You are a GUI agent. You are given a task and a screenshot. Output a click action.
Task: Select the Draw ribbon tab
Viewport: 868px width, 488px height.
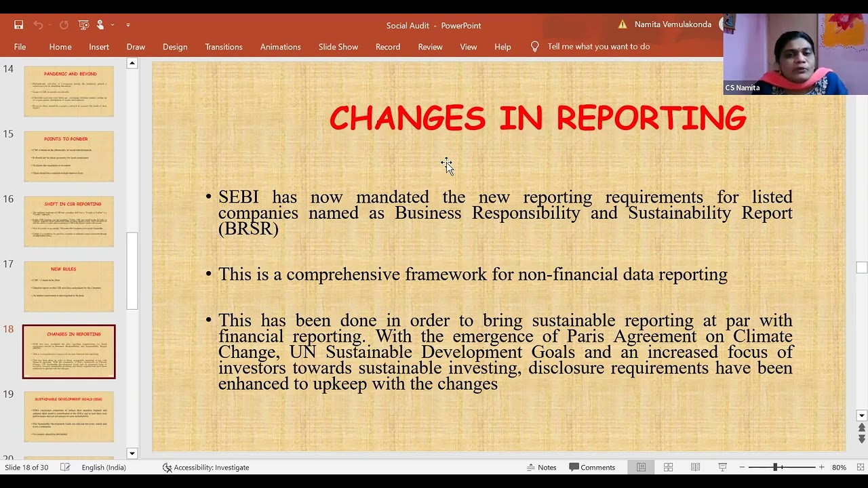(136, 47)
